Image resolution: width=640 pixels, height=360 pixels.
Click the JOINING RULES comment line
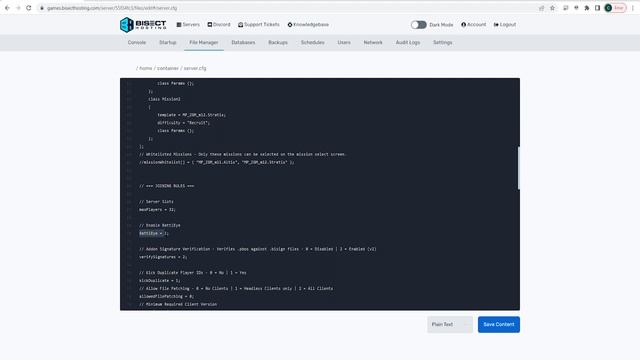click(167, 186)
